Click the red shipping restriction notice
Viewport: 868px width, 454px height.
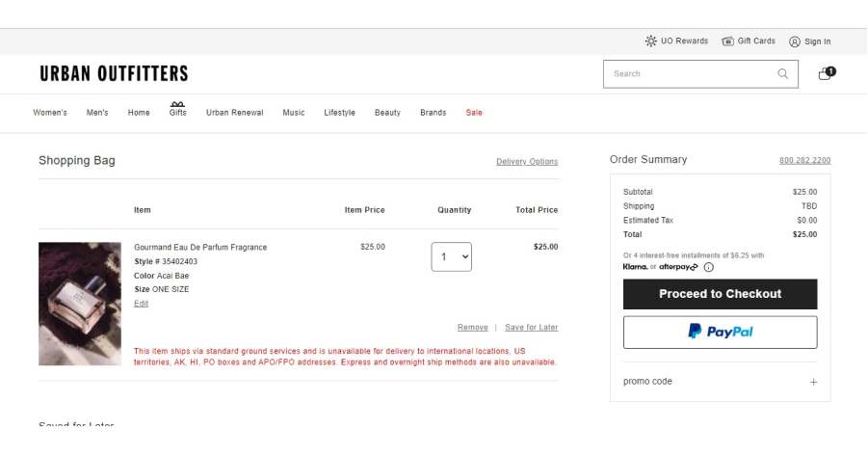point(346,357)
